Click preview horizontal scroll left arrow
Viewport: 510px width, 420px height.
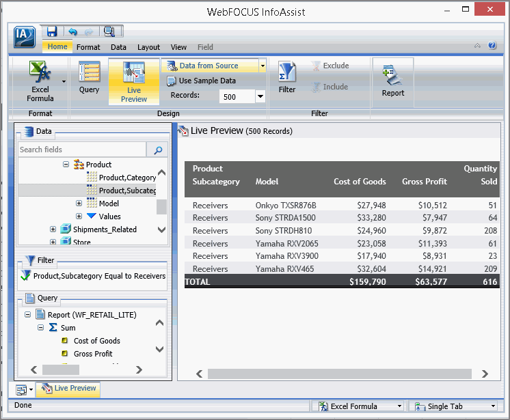pyautogui.click(x=200, y=374)
